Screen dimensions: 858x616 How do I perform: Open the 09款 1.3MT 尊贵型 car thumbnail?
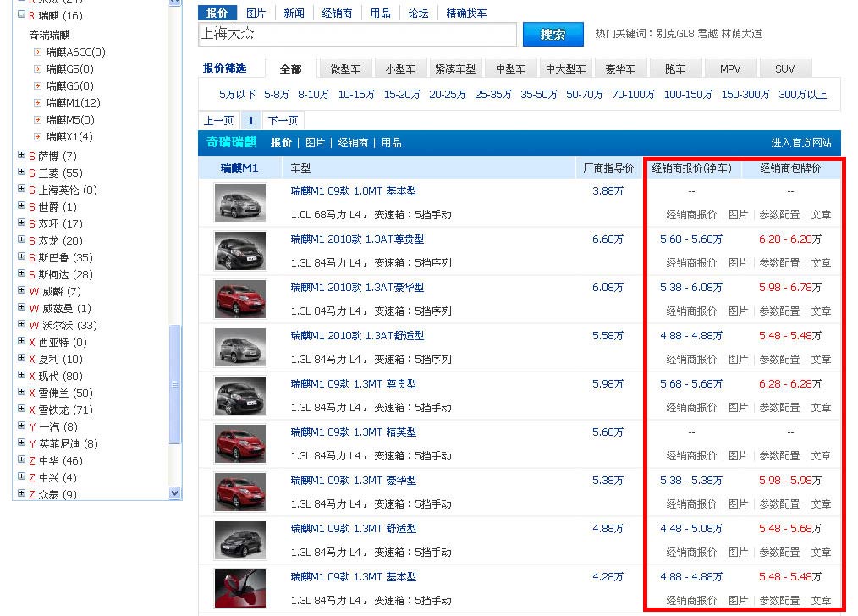click(x=240, y=395)
